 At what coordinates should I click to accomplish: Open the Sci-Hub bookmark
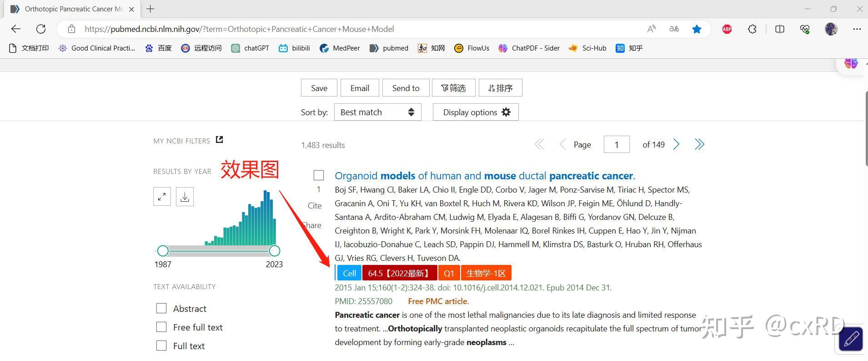tap(587, 48)
